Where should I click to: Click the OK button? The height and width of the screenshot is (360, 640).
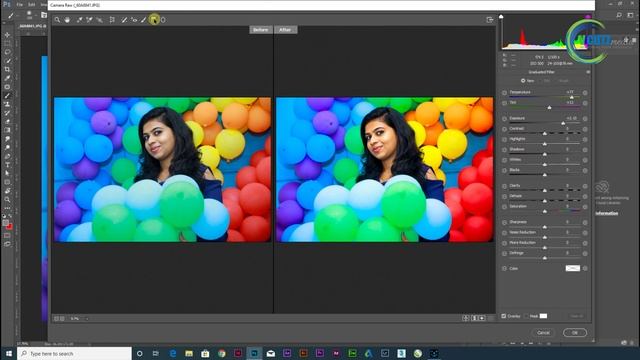(x=575, y=333)
